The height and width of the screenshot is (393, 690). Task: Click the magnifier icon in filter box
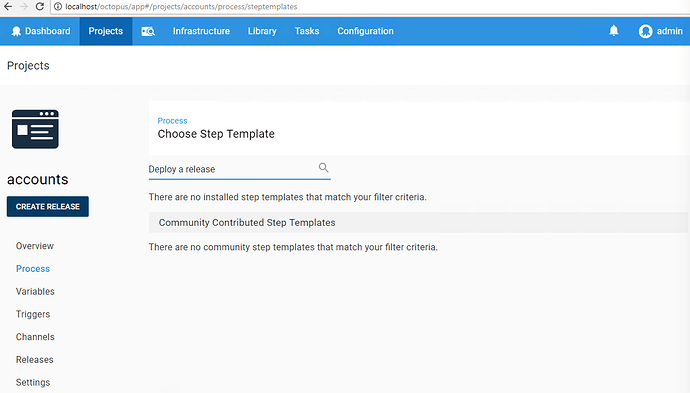coord(323,168)
